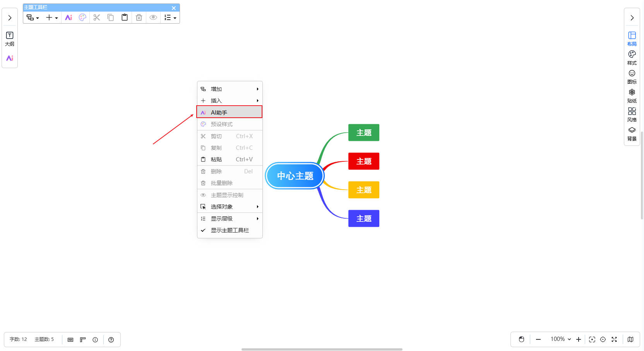This screenshot has height=351, width=644.
Task: Click the AI assistant icon in topic toolbar
Action: [69, 17]
